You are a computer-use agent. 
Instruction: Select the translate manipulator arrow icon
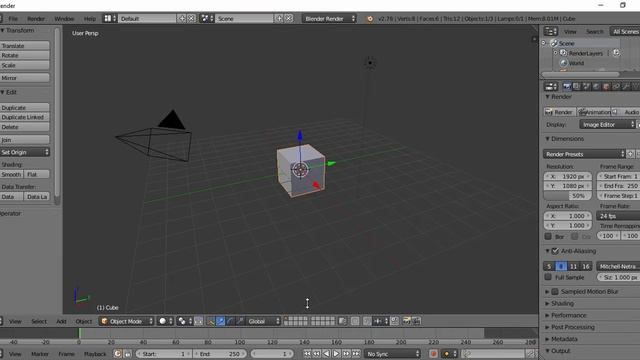[220, 322]
